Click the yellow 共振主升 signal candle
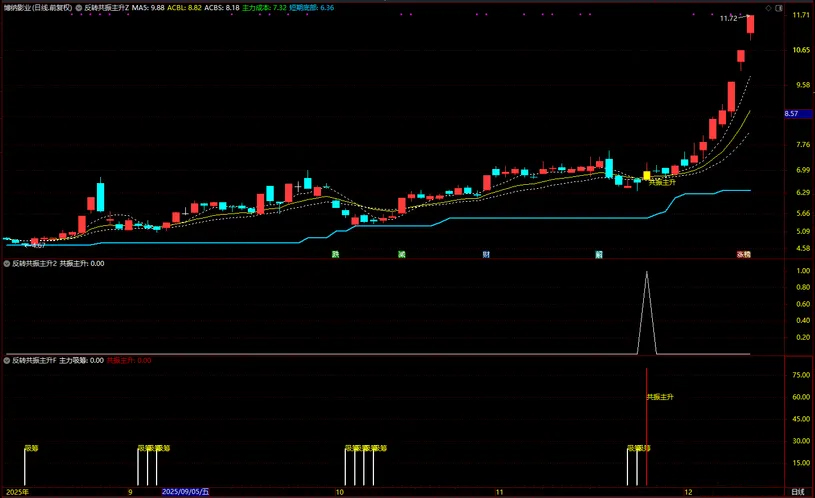The image size is (815, 498). point(646,175)
